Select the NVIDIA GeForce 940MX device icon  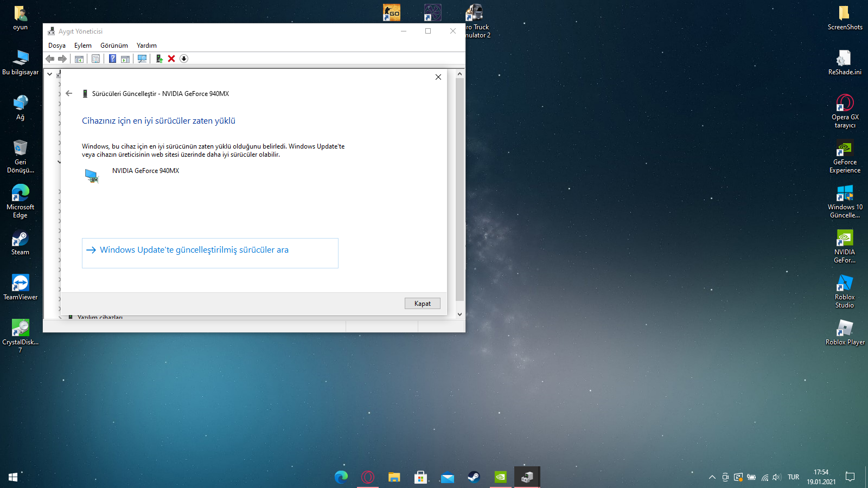(92, 176)
